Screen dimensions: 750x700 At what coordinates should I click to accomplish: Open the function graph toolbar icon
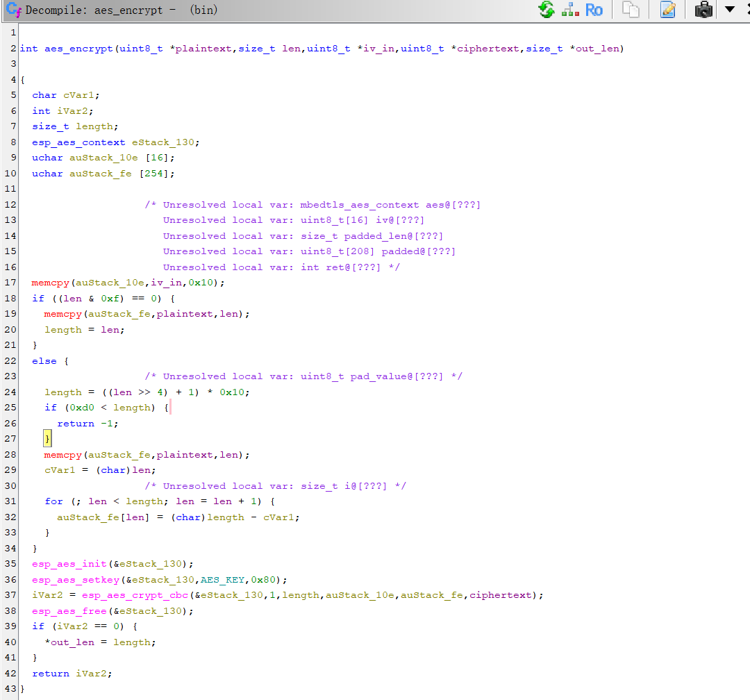[x=570, y=10]
